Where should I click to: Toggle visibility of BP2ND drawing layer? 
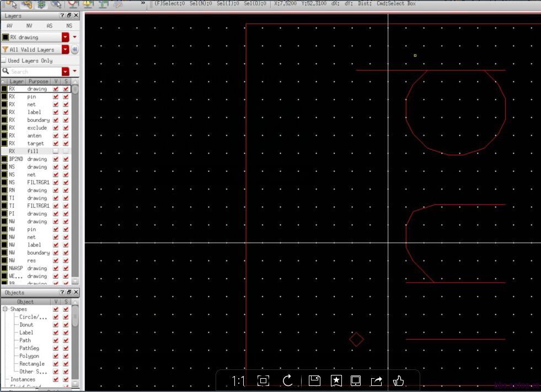(56, 159)
